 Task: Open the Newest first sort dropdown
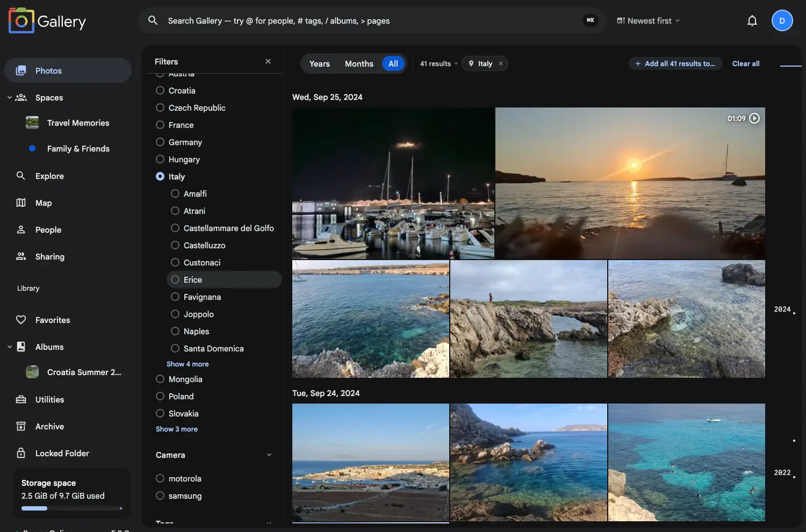click(x=648, y=20)
